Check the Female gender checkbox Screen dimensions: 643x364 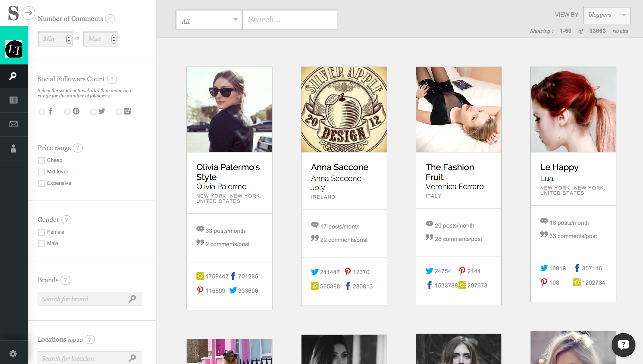(x=41, y=232)
